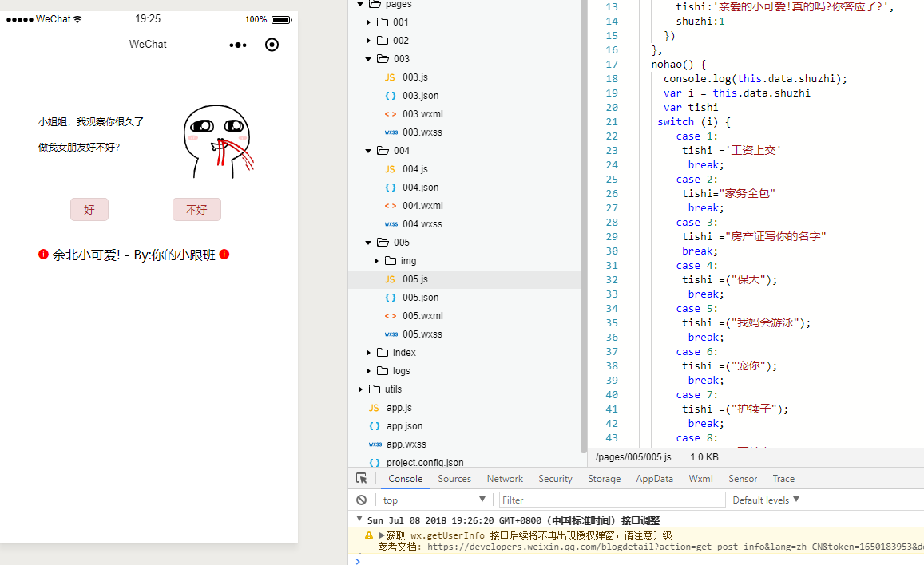Screen dimensions: 924x565
Task: Switch to the Wxml tab
Action: pos(700,479)
